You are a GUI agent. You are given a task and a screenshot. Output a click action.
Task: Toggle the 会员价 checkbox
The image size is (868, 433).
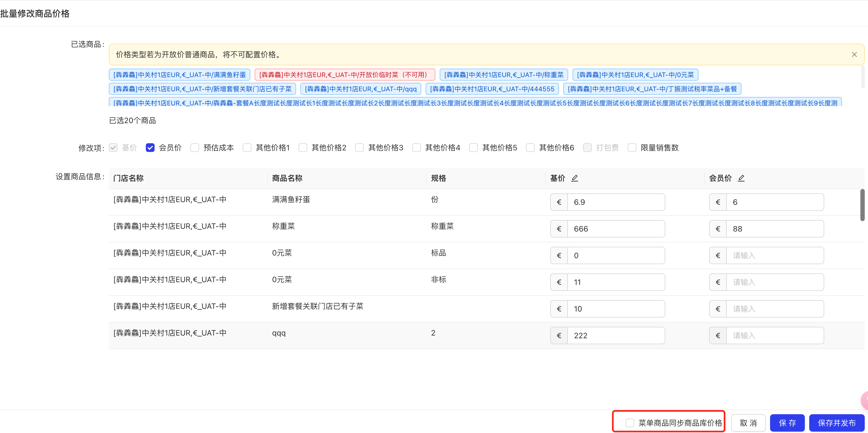pyautogui.click(x=150, y=148)
